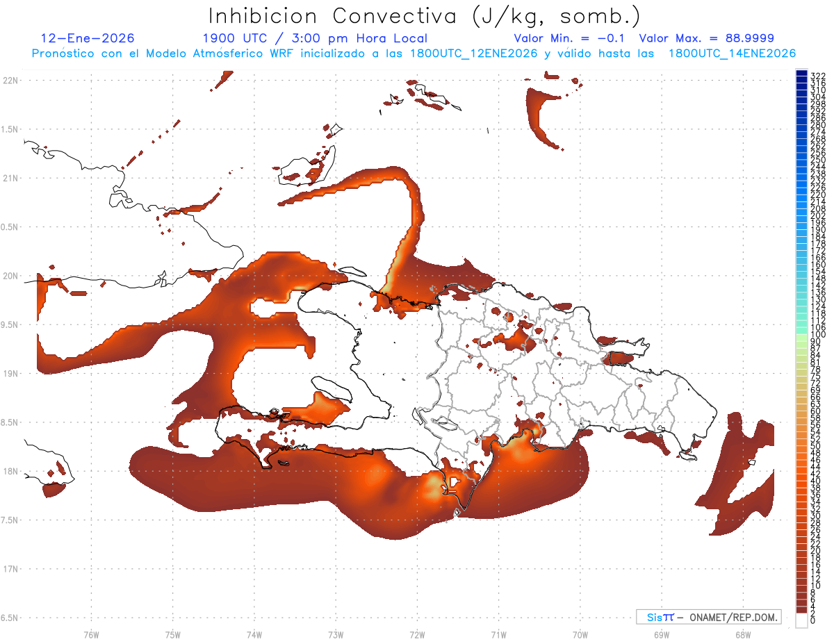Click the 'ONAMET/REP.DOM.' credit label
This screenshot has height=644, width=834.
[734, 617]
